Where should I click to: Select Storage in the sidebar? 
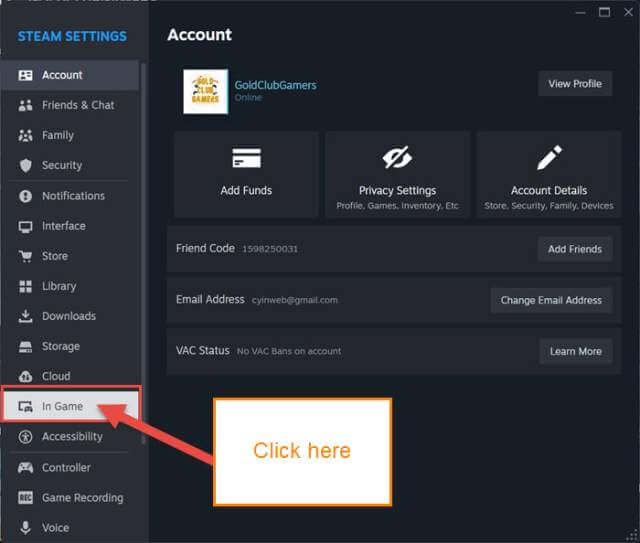[x=70, y=347]
